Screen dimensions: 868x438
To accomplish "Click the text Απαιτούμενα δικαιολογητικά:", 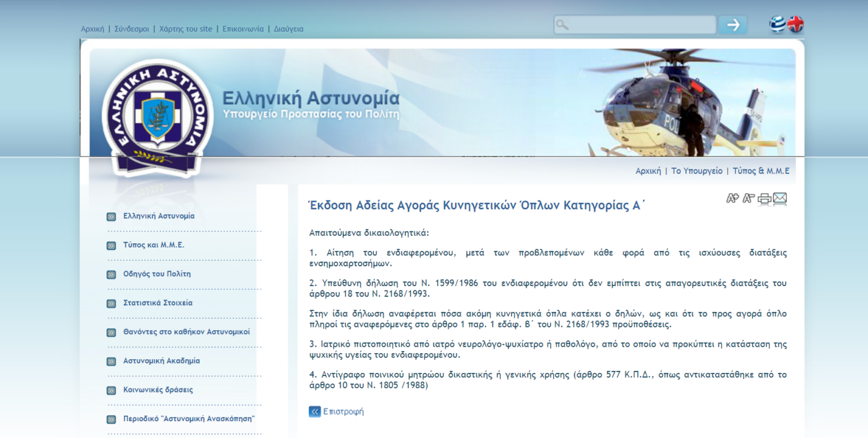I will [369, 233].
